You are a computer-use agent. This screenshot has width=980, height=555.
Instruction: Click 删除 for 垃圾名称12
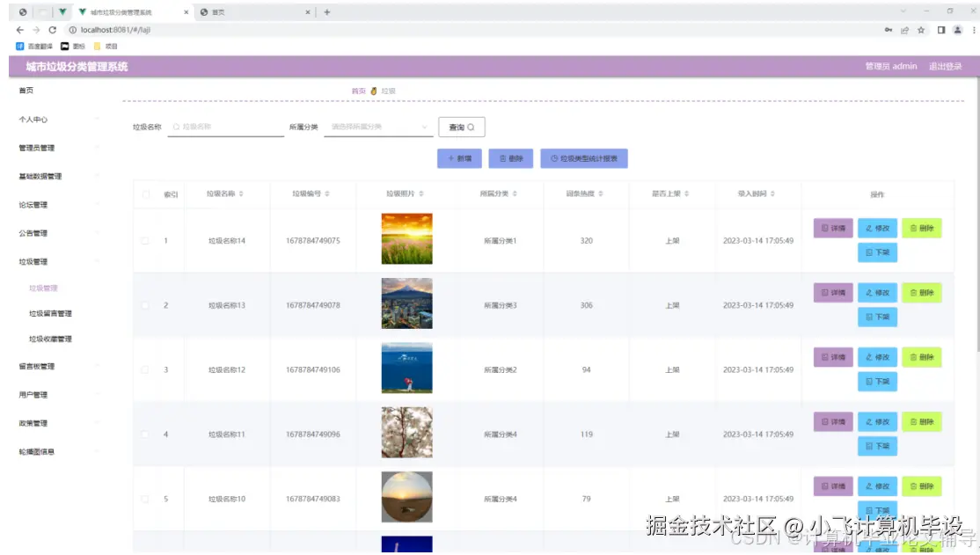(x=922, y=357)
